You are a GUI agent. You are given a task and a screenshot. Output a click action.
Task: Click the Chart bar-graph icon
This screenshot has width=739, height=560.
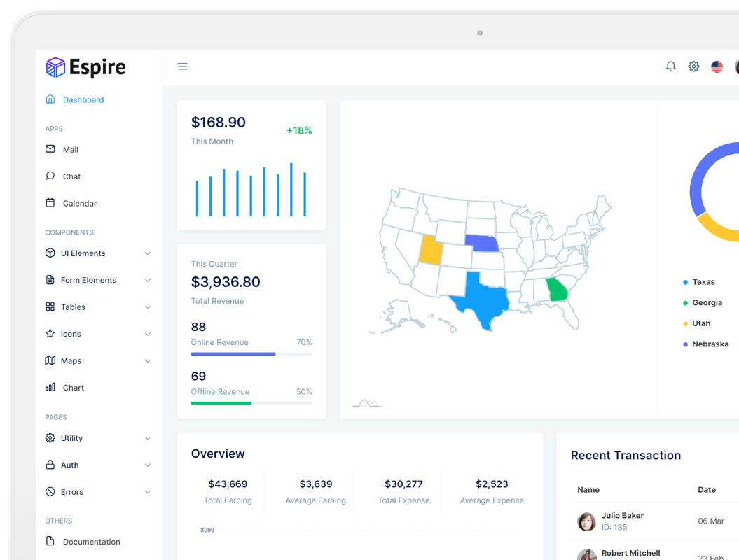pos(50,387)
